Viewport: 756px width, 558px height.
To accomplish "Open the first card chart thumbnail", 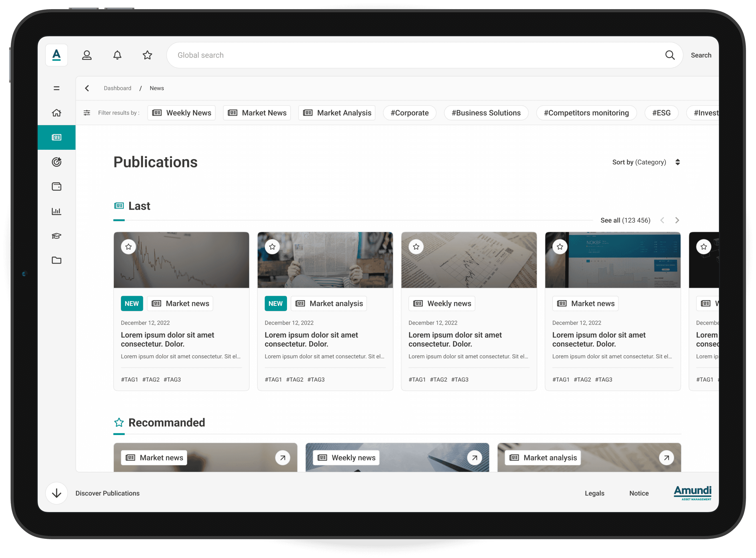I will (181, 260).
